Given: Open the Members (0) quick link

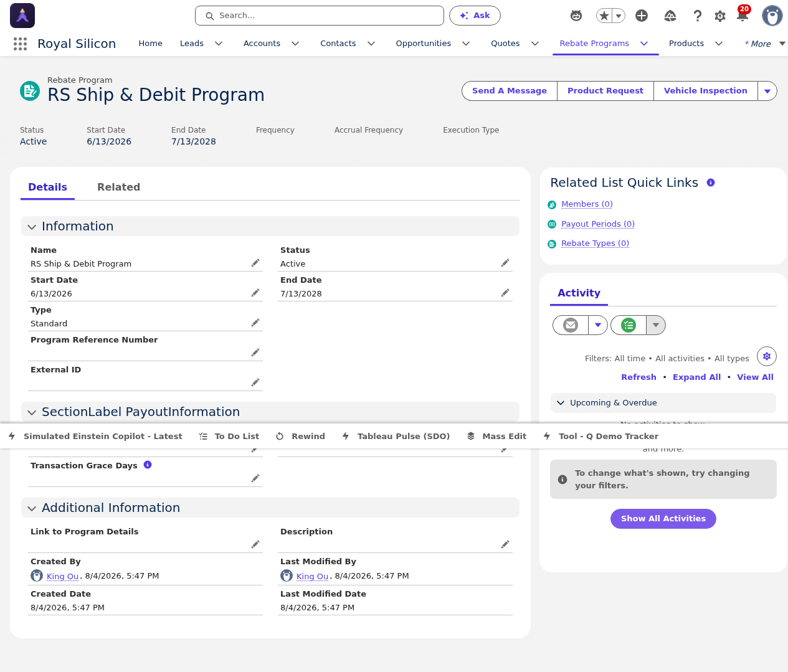Looking at the screenshot, I should pyautogui.click(x=587, y=204).
